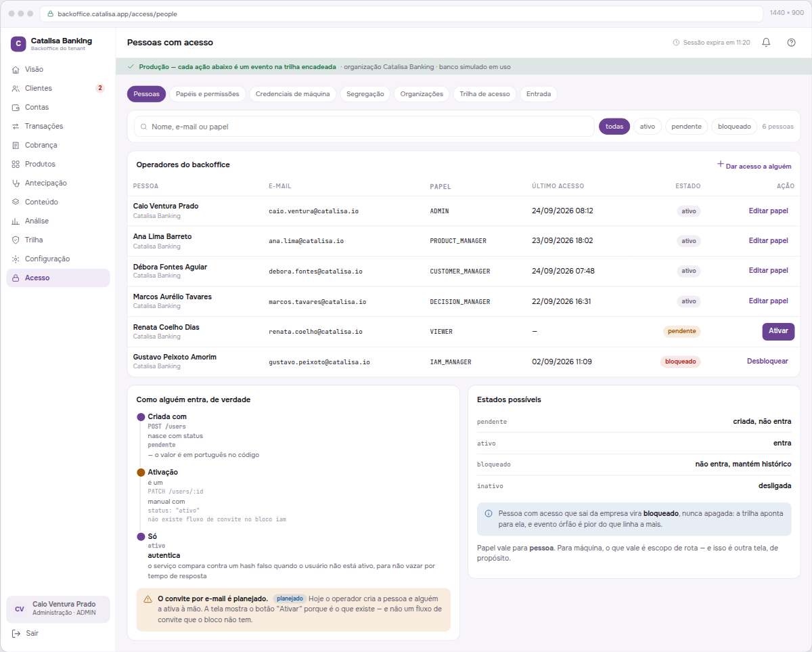Edit role for Débora Fontes Aguiar
812x652 pixels.
(769, 271)
